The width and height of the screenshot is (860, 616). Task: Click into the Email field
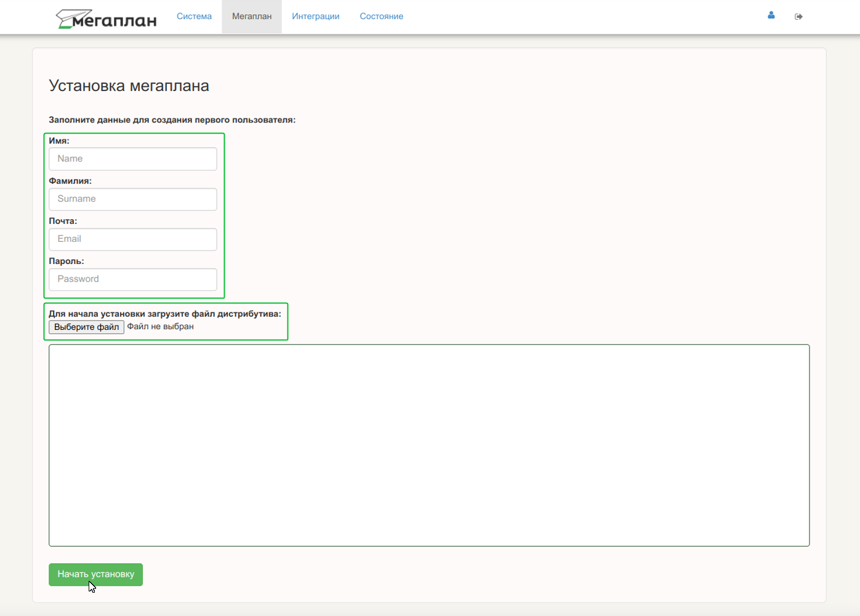pyautogui.click(x=133, y=239)
